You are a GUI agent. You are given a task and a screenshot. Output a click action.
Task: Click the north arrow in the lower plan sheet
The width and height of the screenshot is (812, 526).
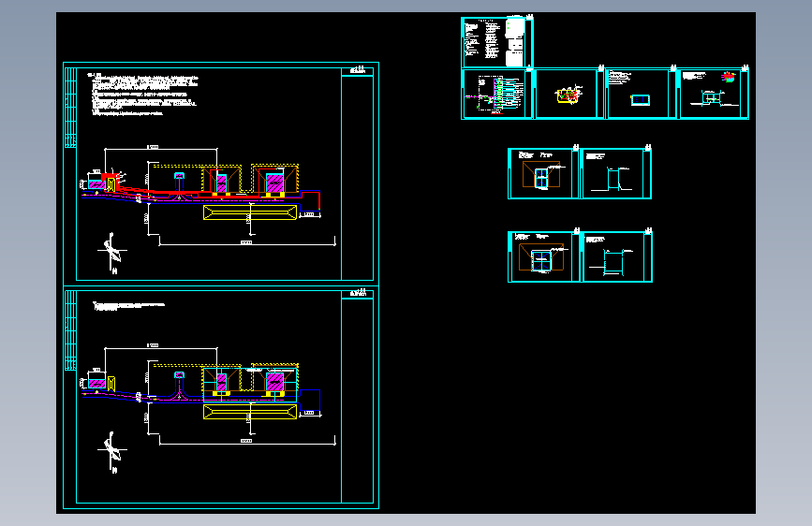[112, 451]
